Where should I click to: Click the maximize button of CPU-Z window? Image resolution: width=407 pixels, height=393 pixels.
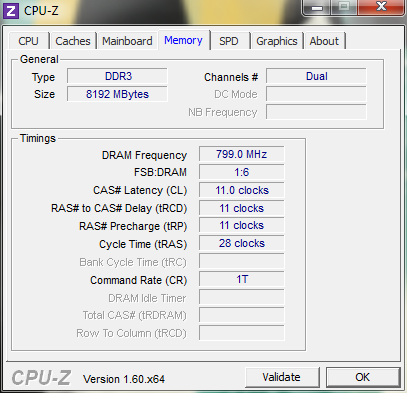[x=344, y=7]
